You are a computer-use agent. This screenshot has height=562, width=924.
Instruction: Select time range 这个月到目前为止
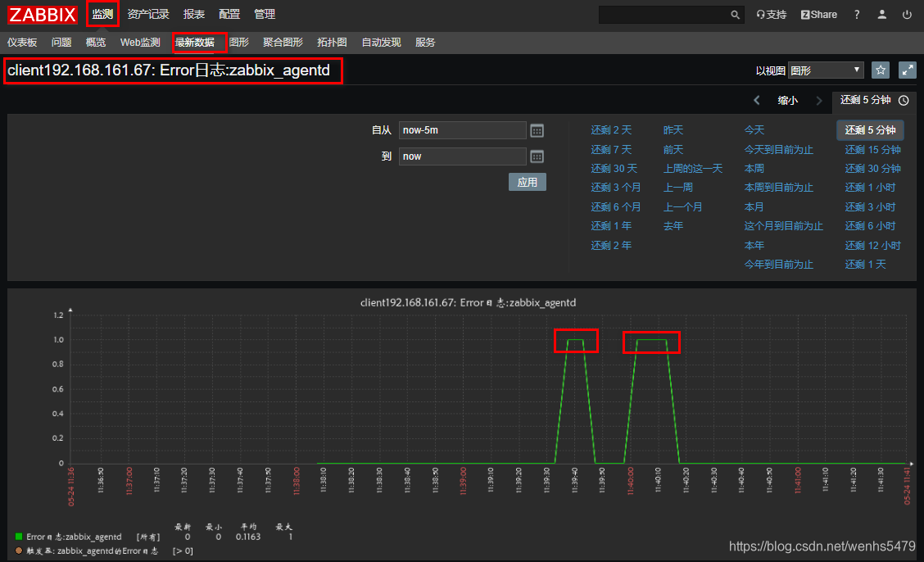pyautogui.click(x=783, y=225)
